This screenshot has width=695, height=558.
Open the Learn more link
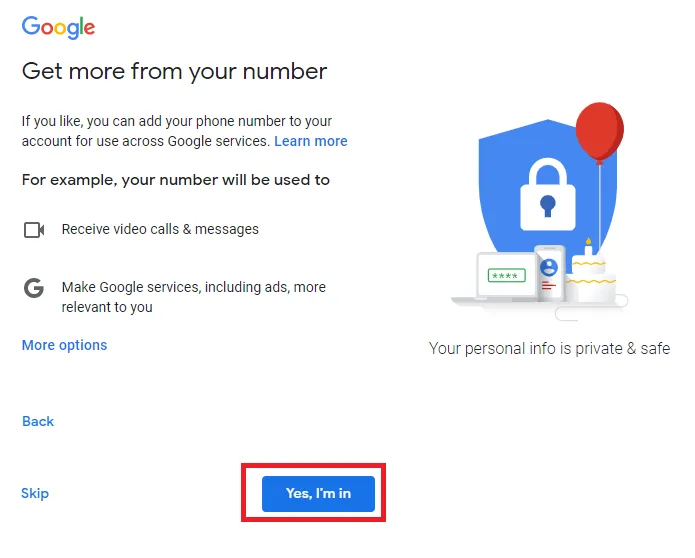coord(311,141)
